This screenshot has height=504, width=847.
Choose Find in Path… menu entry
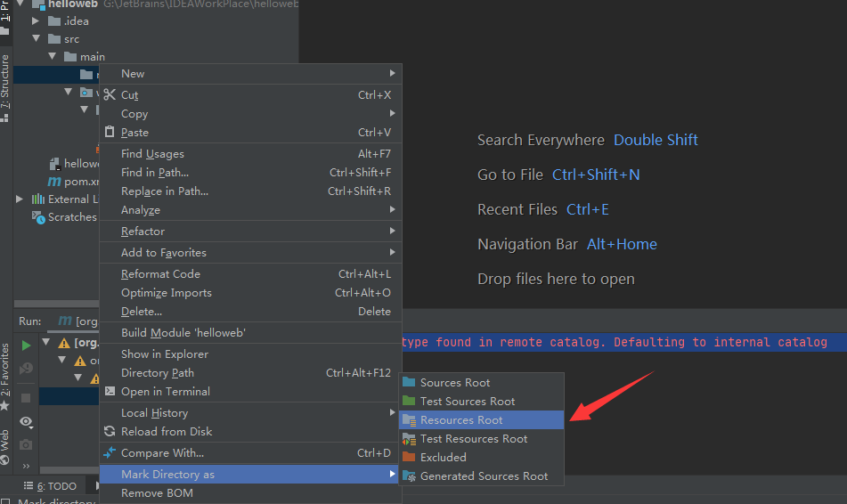[250, 173]
